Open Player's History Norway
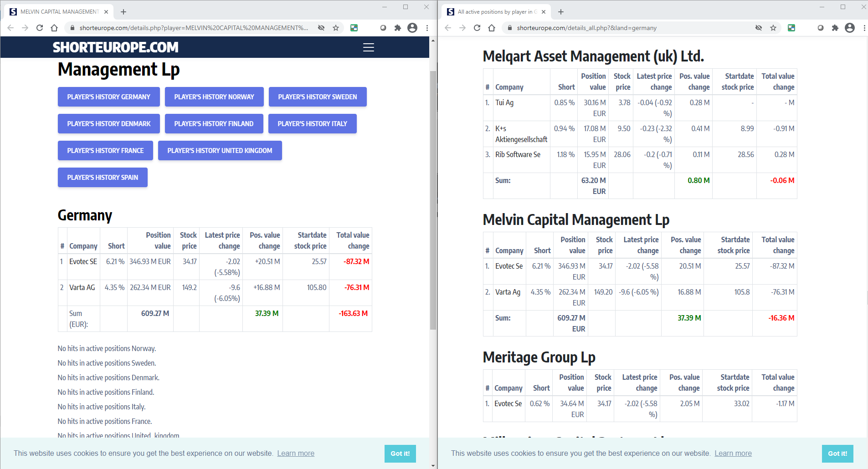Image resolution: width=868 pixels, height=469 pixels. pyautogui.click(x=214, y=97)
